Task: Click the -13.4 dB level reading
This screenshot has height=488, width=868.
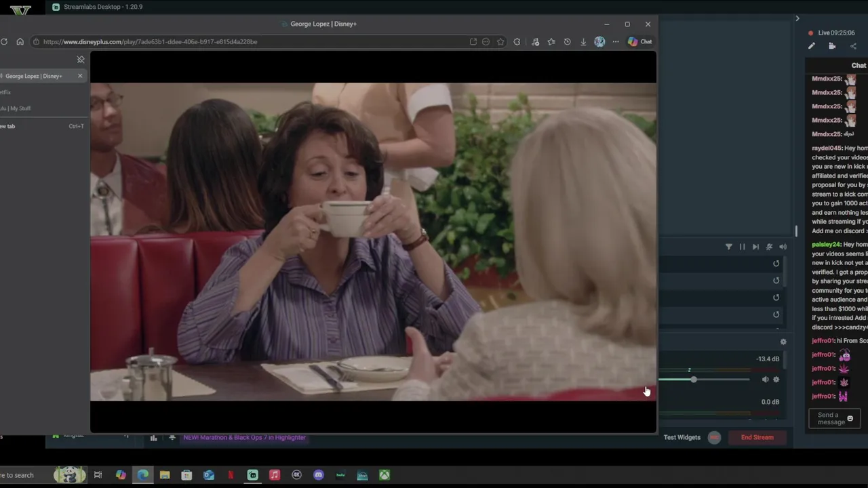Action: tap(768, 359)
